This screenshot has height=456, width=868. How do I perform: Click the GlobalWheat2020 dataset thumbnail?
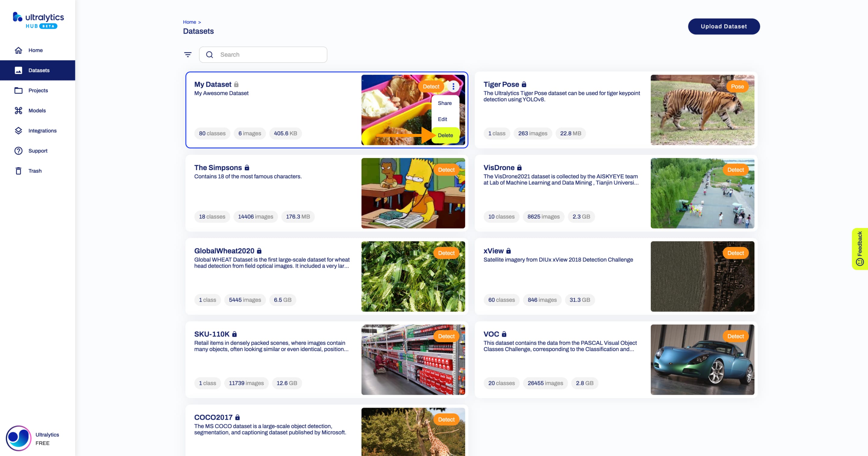pos(413,276)
